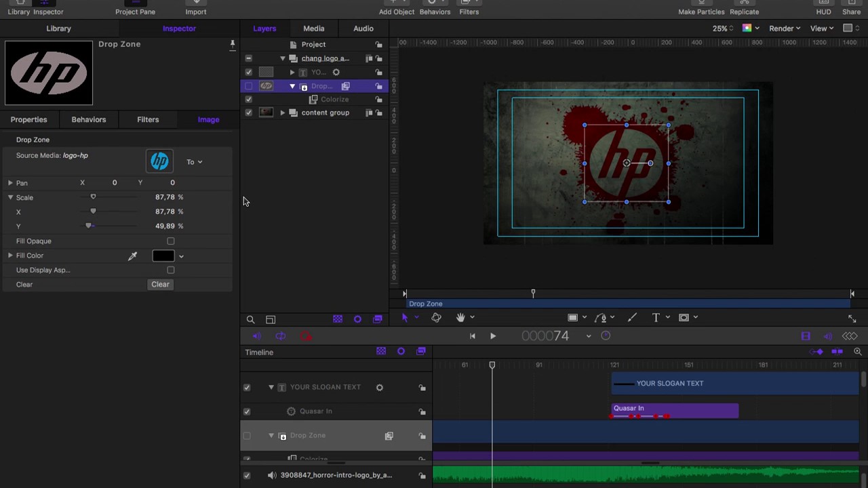Toggle Layers list behaviors circle button

coord(357,319)
